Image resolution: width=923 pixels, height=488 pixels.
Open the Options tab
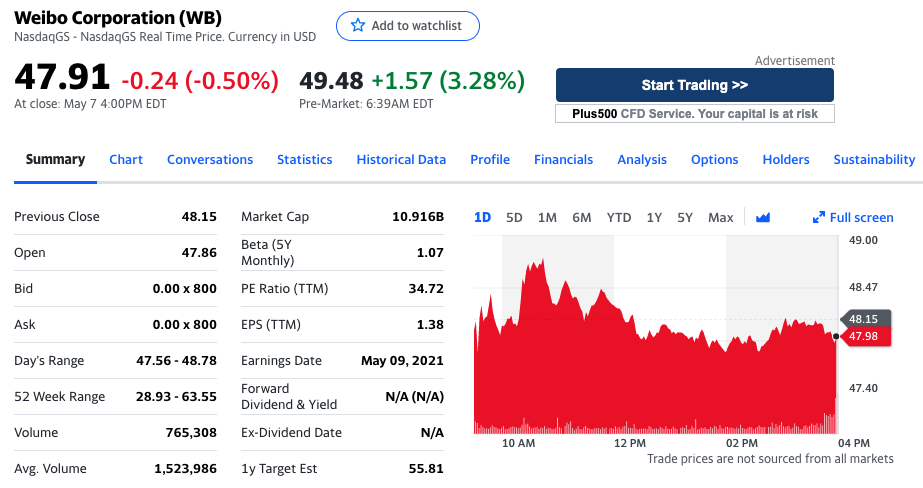click(714, 160)
